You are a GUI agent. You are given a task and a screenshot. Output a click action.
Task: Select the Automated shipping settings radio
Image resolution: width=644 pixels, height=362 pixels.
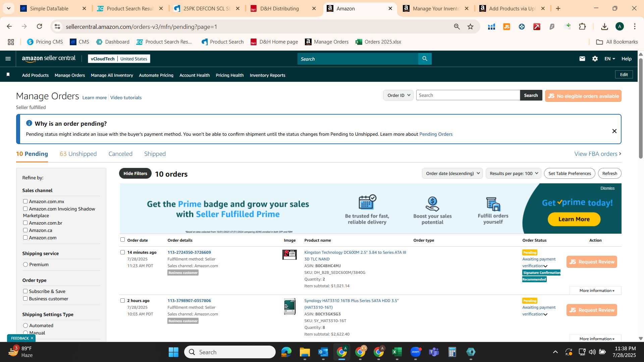point(25,325)
